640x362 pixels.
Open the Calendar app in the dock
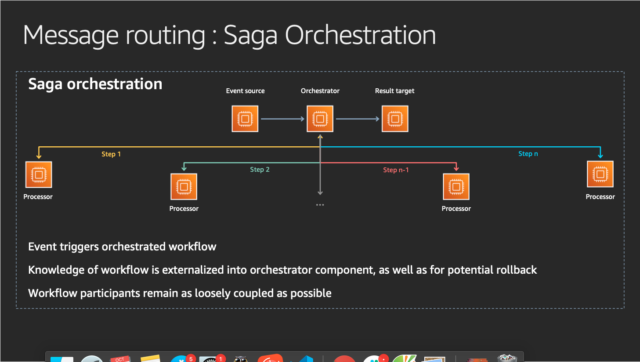click(120, 359)
